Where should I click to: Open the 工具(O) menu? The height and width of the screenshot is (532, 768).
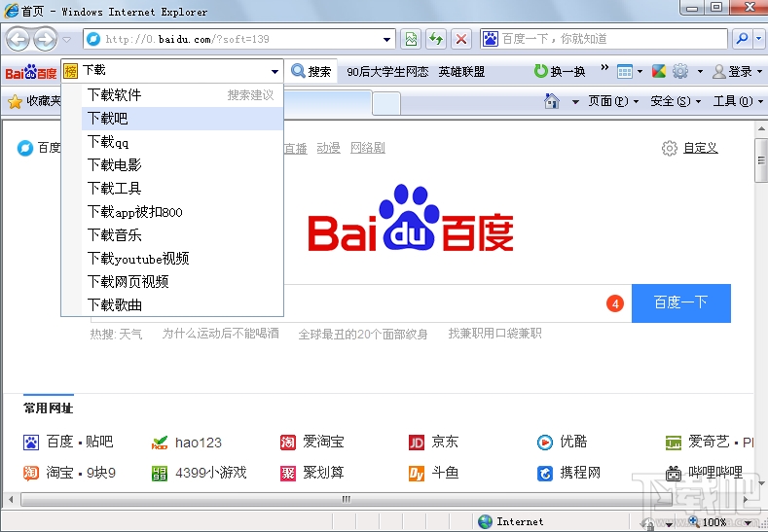[738, 101]
